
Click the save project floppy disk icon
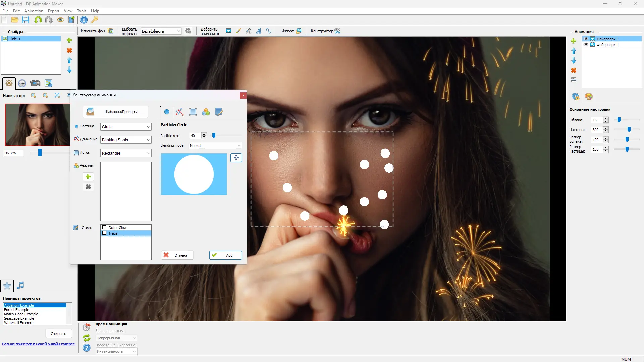[25, 20]
